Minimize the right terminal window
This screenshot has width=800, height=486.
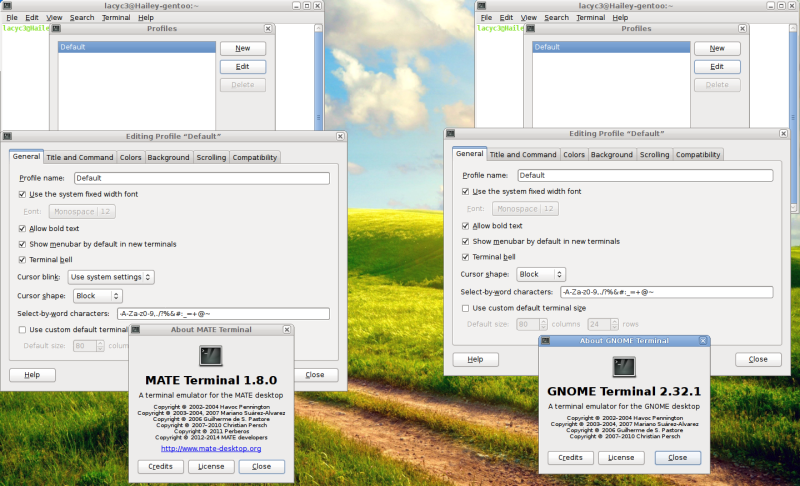click(x=771, y=6)
